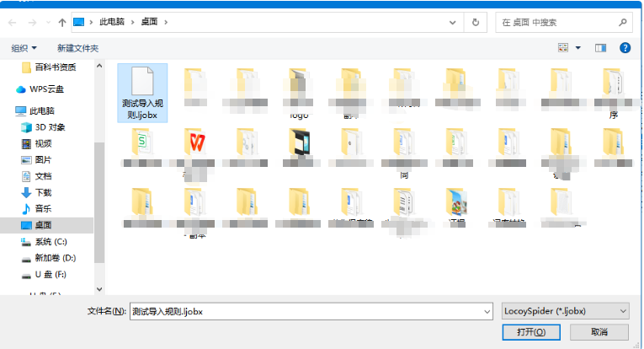Screen dimensions: 644x349
Task: Refresh the current folder view
Action: (x=476, y=23)
